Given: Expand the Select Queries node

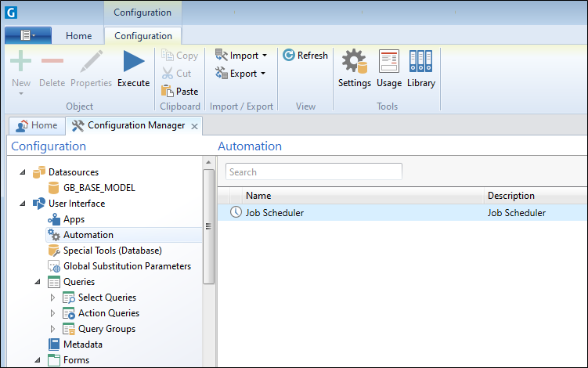Looking at the screenshot, I should pyautogui.click(x=52, y=298).
